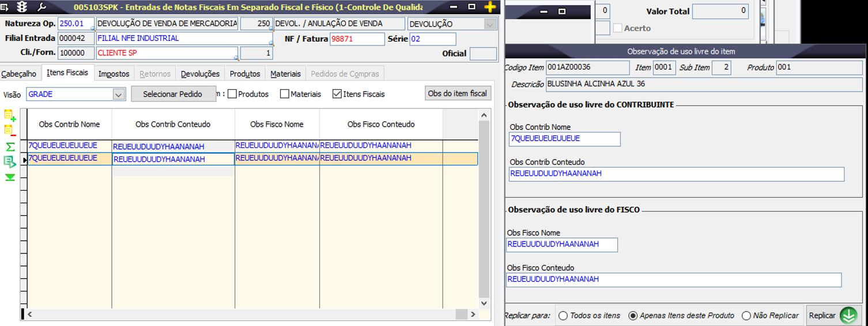868x326 pixels.
Task: Click the Obs Contrib Nome column header
Action: click(70, 124)
